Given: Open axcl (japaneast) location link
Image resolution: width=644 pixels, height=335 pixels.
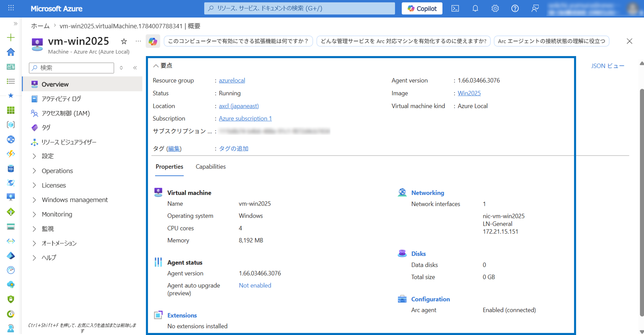Looking at the screenshot, I should 239,106.
